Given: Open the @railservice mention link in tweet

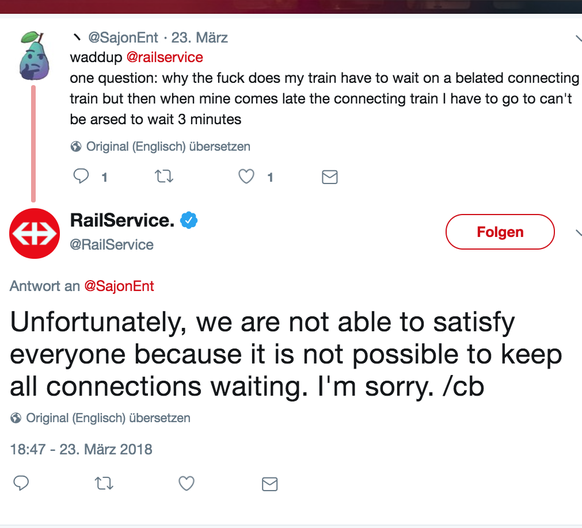Looking at the screenshot, I should (165, 57).
